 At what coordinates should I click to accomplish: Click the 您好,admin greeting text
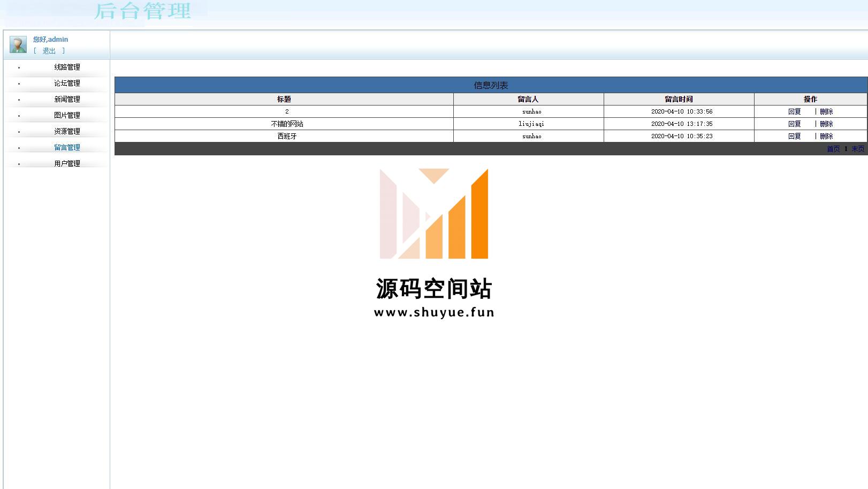click(x=50, y=39)
